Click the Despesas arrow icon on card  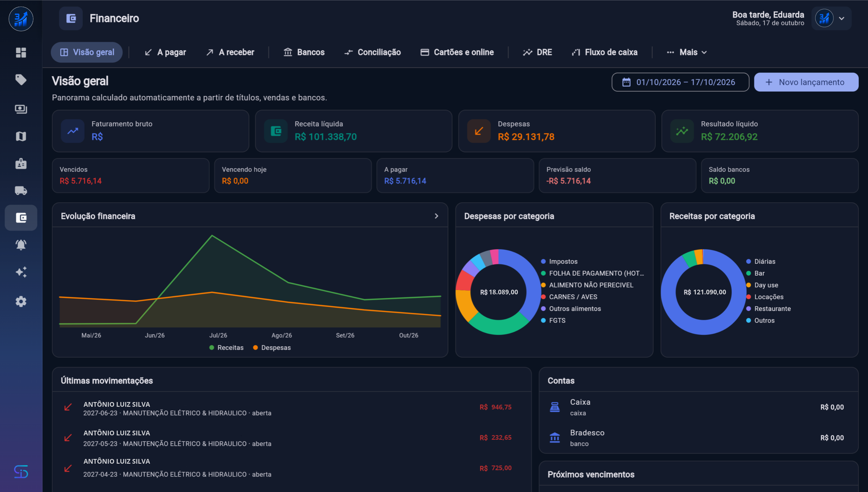479,131
